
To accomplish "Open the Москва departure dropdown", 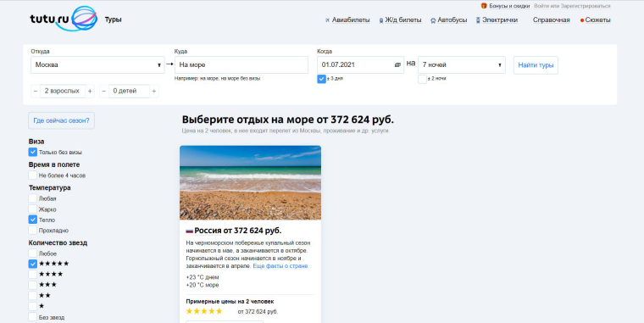I will click(x=97, y=65).
